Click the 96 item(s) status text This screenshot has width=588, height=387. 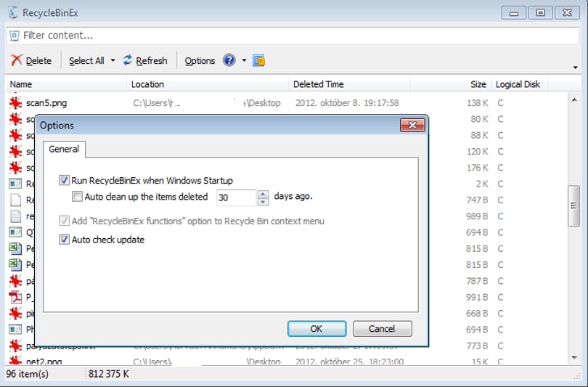click(28, 374)
